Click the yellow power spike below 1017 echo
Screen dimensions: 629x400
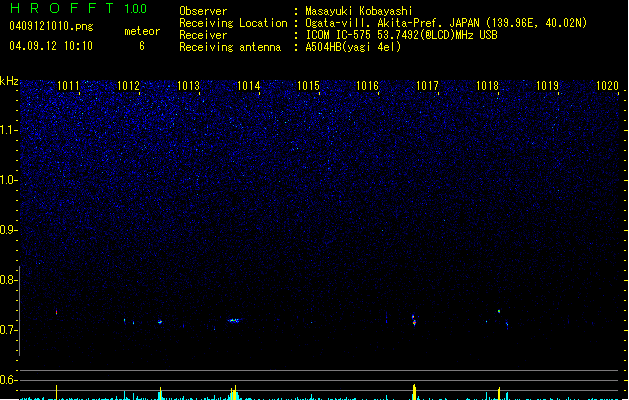414,392
